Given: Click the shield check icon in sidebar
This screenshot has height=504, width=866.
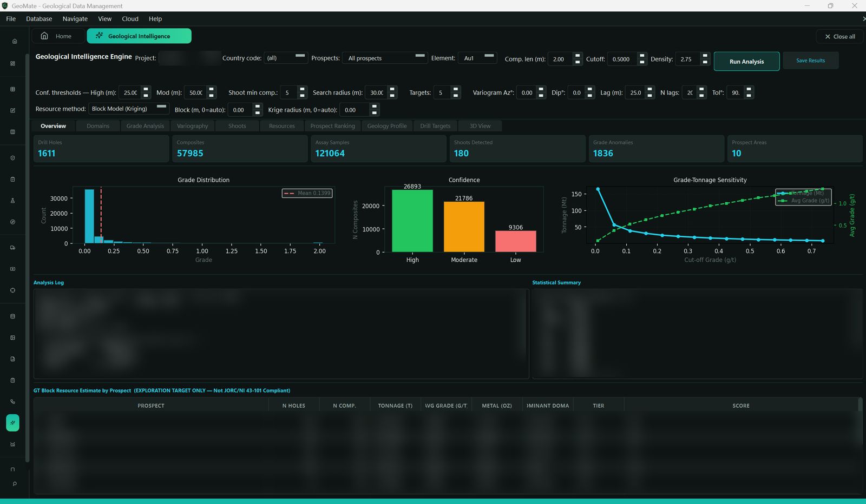Looking at the screenshot, I should pos(12,158).
